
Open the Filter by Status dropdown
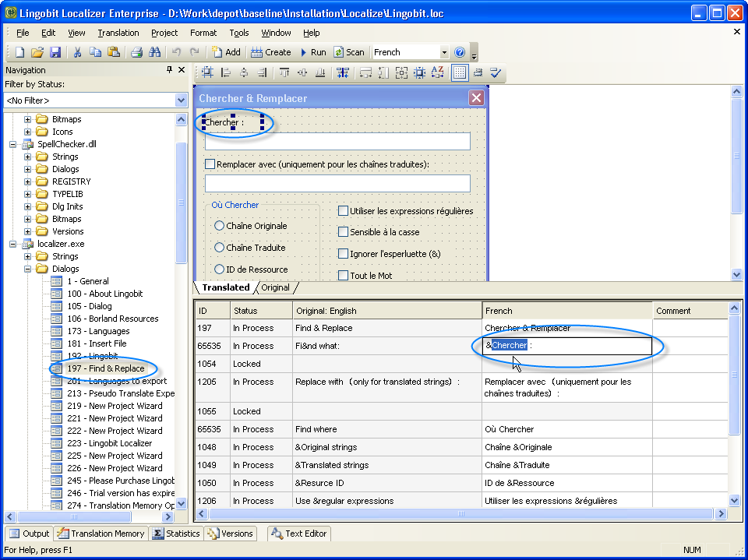(181, 100)
